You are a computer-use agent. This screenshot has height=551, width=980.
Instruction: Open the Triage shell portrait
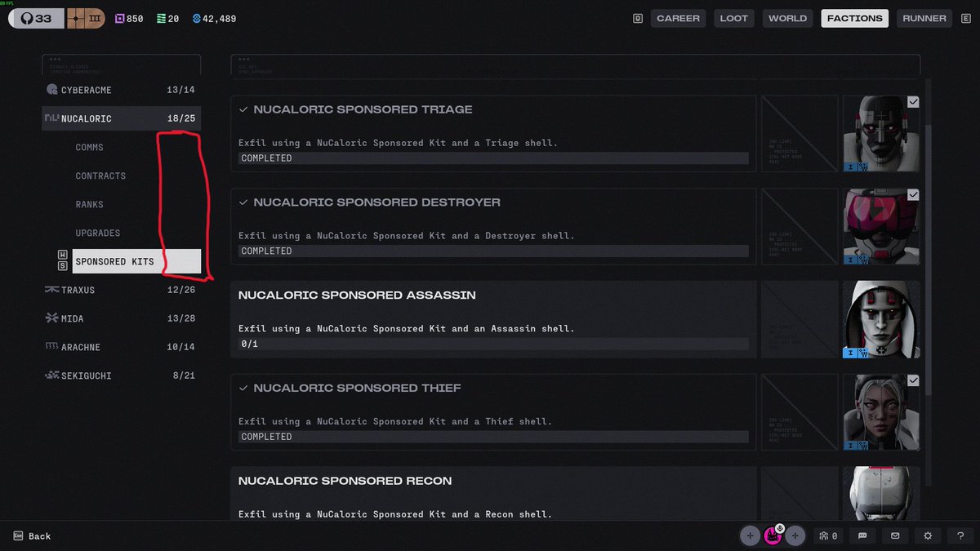point(881,134)
